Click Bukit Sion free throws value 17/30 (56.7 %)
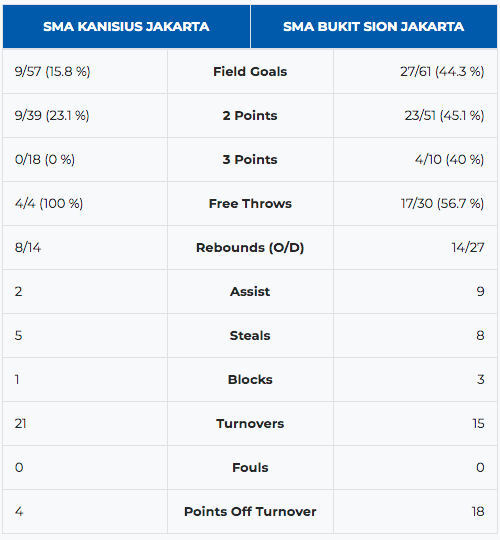The height and width of the screenshot is (540, 500). [x=442, y=204]
